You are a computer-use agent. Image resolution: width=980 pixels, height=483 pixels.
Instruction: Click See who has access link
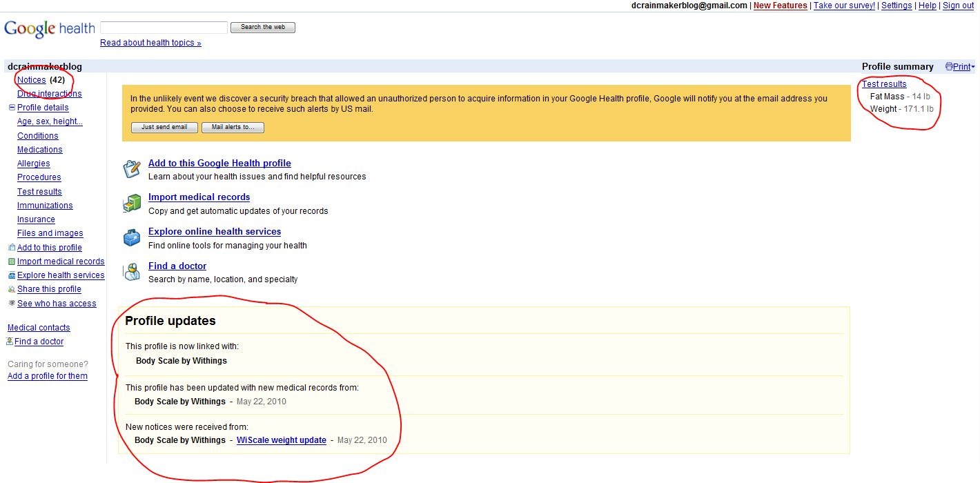57,304
